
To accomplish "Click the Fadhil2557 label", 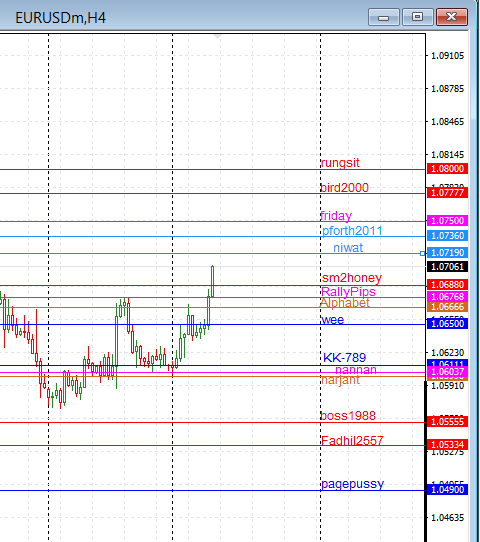I will click(x=352, y=440).
